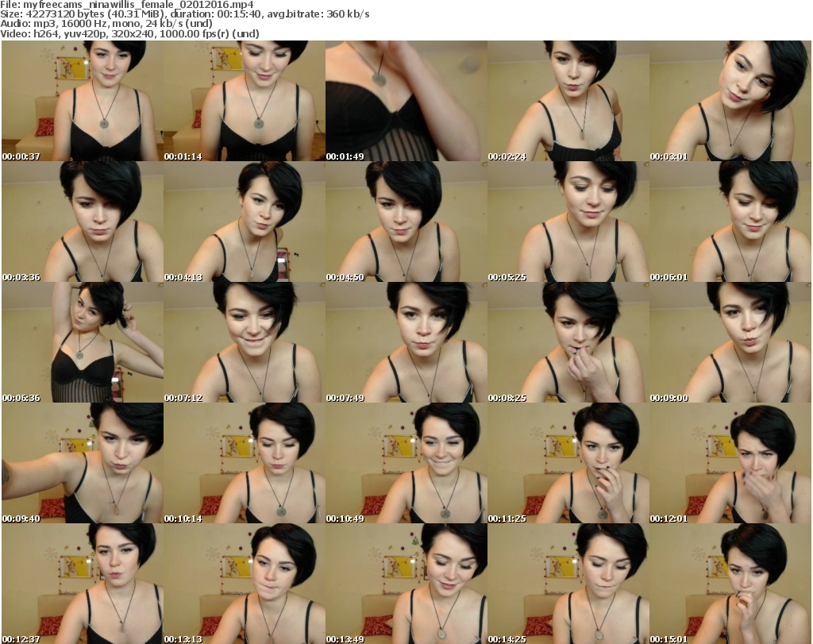Click the frame timestamped 00:09:40
Screen dimensions: 813x644
83,464
